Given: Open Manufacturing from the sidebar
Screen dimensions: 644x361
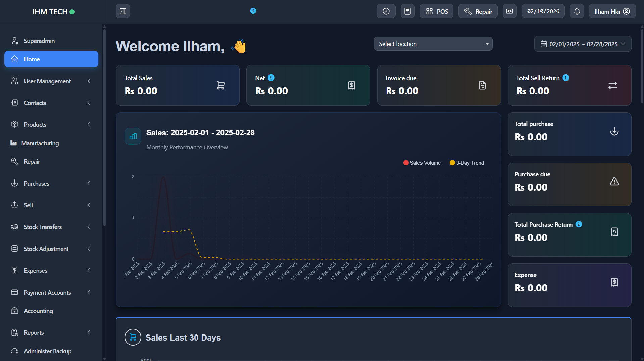Looking at the screenshot, I should pyautogui.click(x=40, y=143).
